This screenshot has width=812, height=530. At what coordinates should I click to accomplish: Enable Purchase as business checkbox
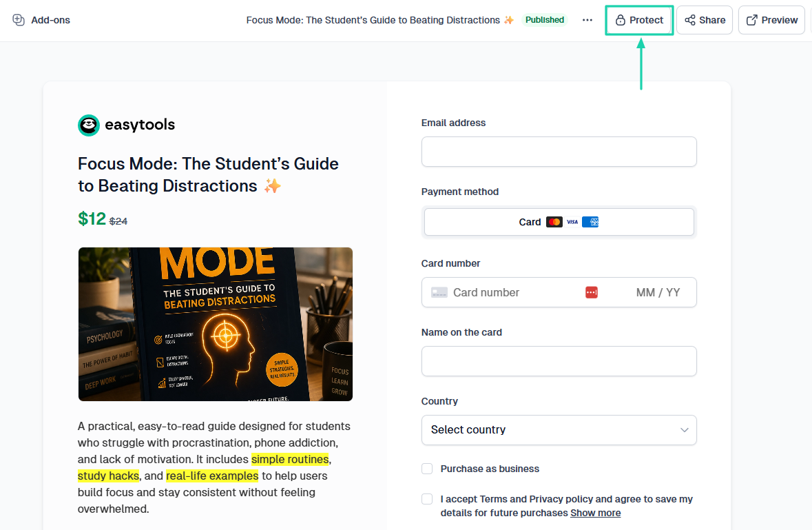point(427,469)
